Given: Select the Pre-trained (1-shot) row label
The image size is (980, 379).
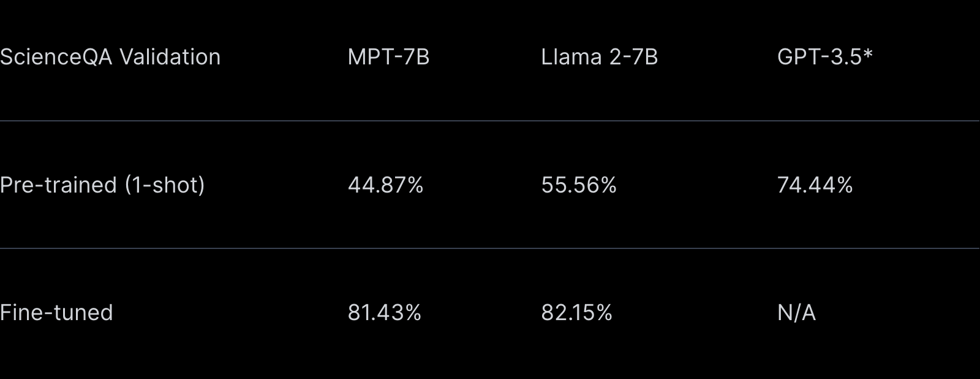Looking at the screenshot, I should [102, 185].
